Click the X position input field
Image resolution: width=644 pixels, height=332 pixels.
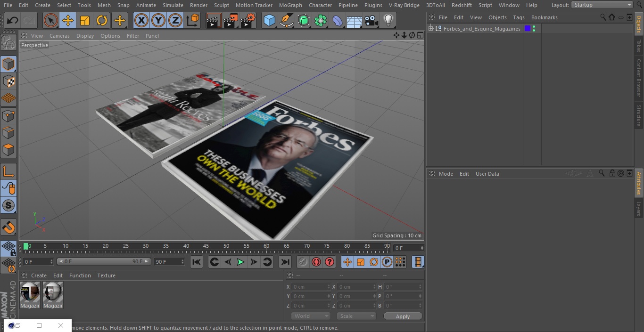(x=311, y=287)
